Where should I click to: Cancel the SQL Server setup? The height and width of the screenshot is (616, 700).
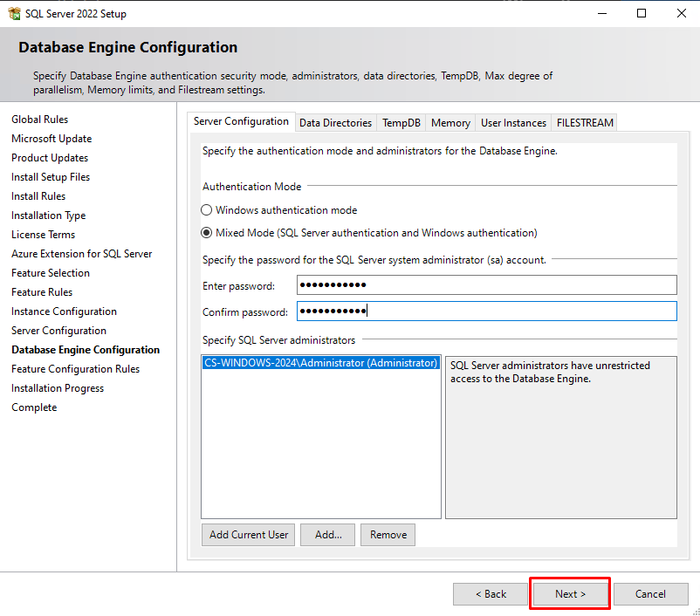click(650, 594)
